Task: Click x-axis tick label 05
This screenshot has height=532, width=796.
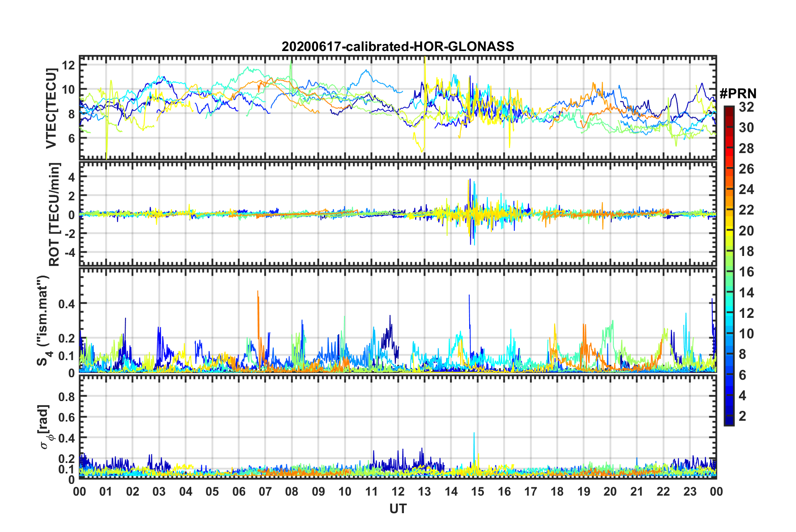Action: click(x=212, y=491)
